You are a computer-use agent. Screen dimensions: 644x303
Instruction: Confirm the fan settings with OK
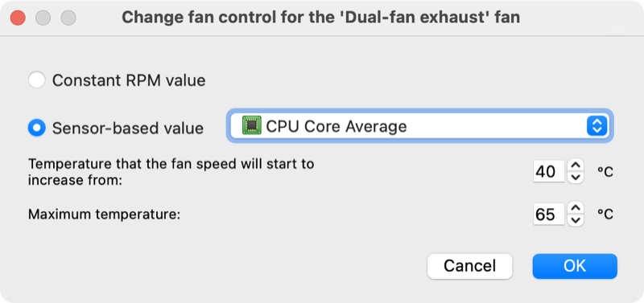pos(575,266)
